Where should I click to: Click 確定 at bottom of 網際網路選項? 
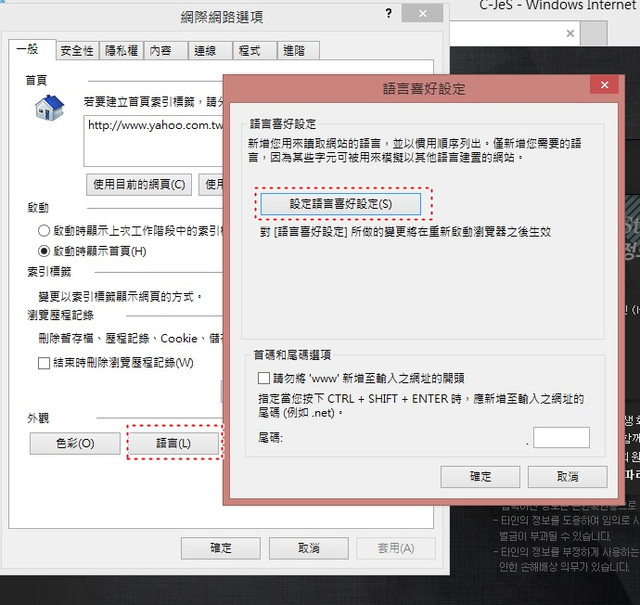coord(221,548)
